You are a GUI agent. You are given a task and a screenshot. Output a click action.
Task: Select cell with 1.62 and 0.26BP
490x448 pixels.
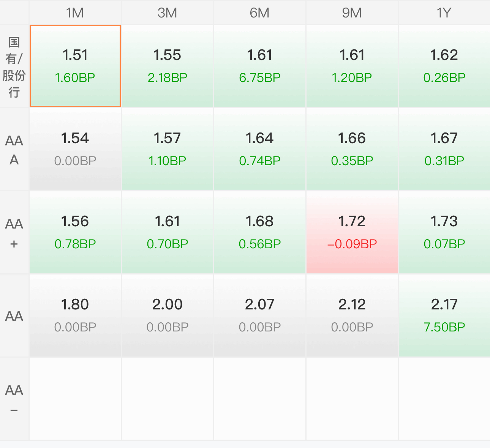pyautogui.click(x=444, y=66)
